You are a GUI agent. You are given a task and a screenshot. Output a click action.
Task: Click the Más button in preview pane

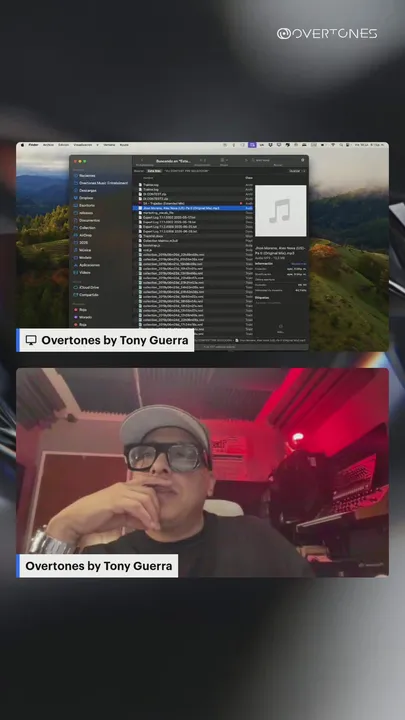pyautogui.click(x=281, y=328)
